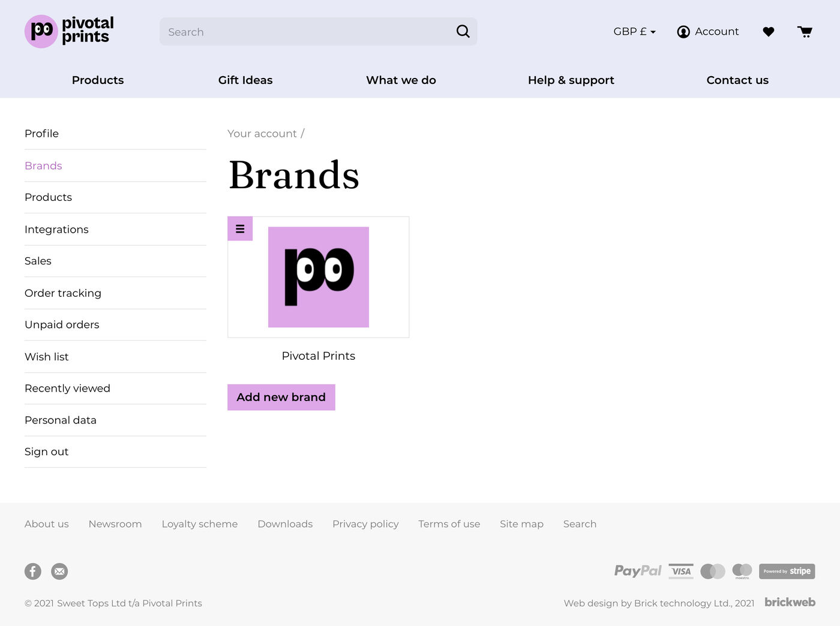
Task: Open the Gift Ideas navigation menu
Action: pyautogui.click(x=245, y=80)
